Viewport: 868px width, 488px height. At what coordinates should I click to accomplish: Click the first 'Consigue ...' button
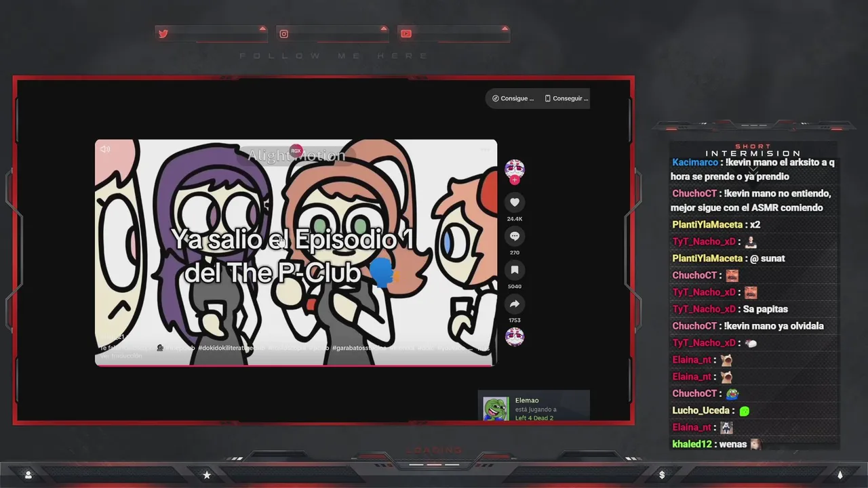tap(513, 98)
